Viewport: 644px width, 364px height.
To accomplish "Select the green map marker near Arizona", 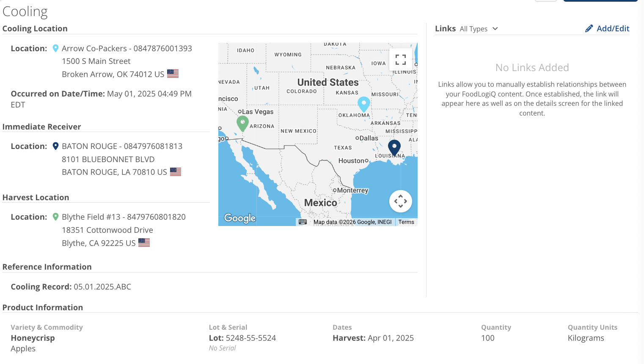I will 242,123.
